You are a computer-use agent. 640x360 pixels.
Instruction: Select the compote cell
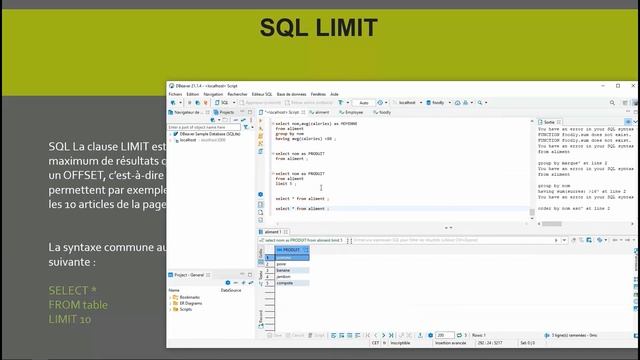[x=291, y=283]
